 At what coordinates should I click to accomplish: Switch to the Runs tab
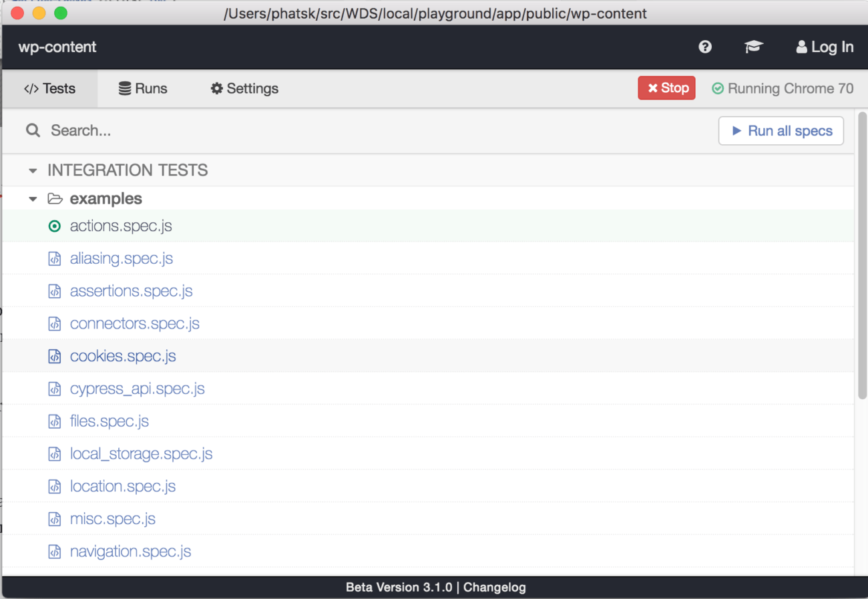[x=143, y=88]
